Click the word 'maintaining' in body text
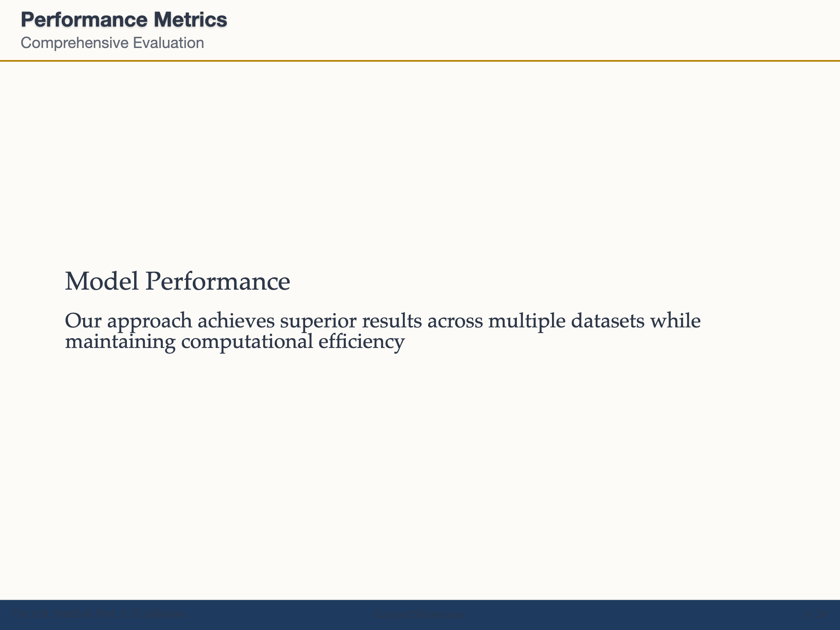 120,342
